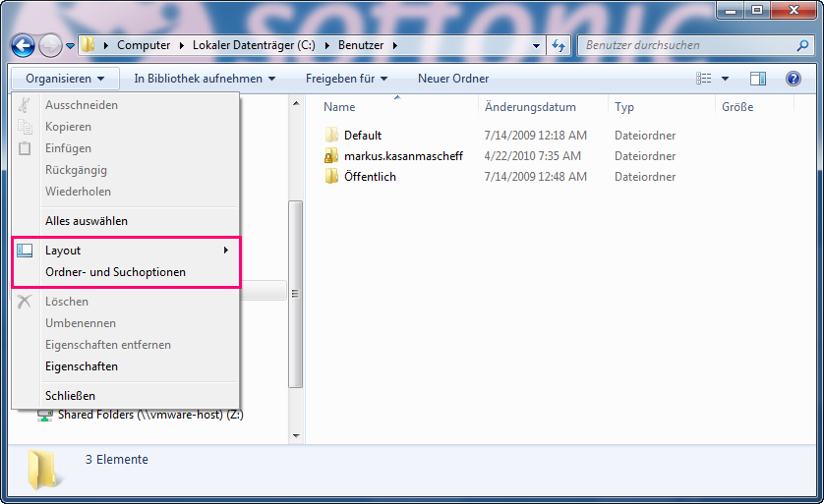824x504 pixels.
Task: Open the recent pages dropdown arrow
Action: (71, 46)
